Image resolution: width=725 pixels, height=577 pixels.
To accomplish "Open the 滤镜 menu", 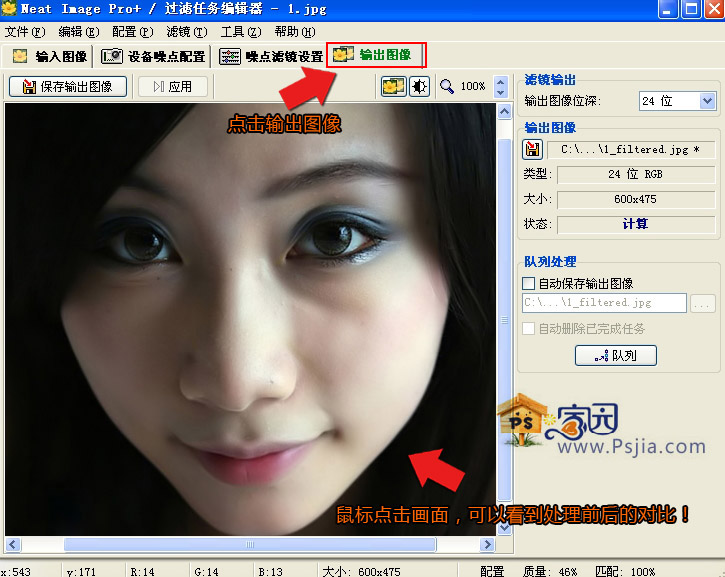I will (186, 32).
